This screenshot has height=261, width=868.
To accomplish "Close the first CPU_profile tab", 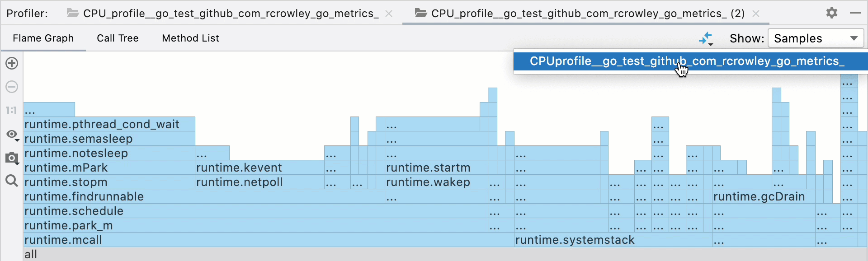I will pos(389,13).
